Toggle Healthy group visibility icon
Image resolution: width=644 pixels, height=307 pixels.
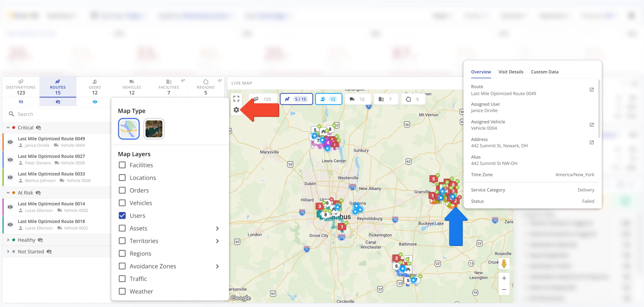point(40,240)
